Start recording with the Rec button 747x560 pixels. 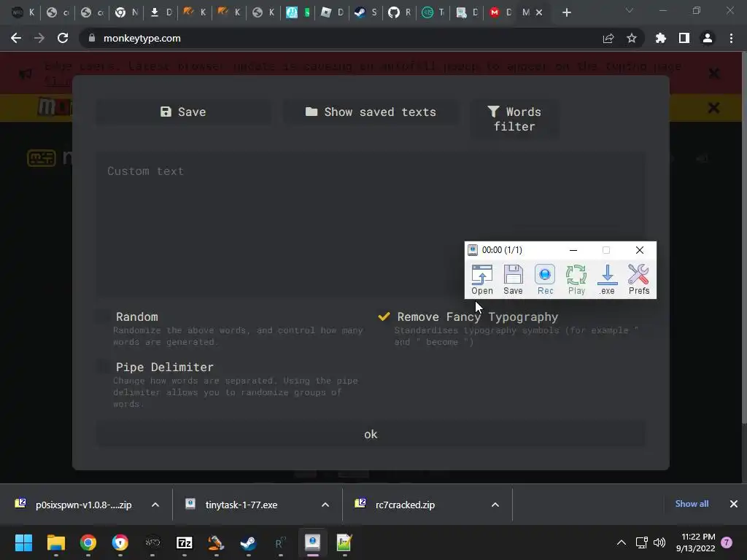(x=545, y=279)
